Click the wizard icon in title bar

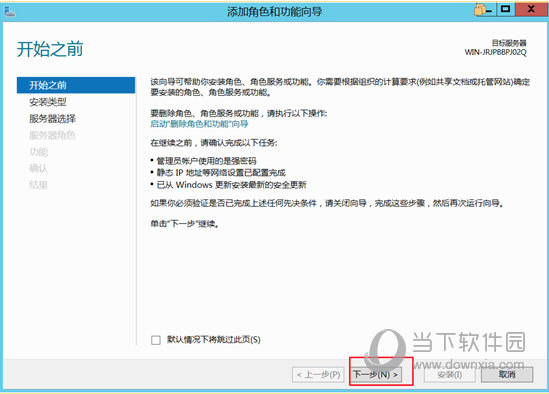click(9, 12)
